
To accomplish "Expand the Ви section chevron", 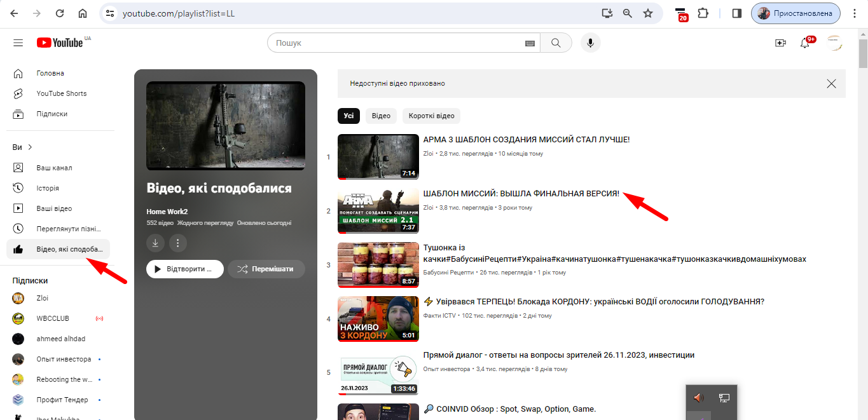I will [x=30, y=147].
